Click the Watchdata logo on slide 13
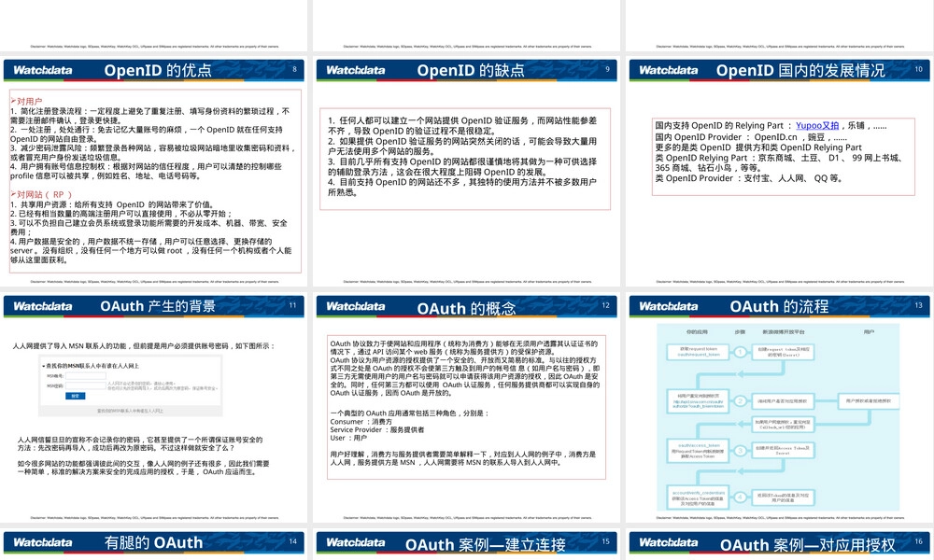Image resolution: width=934 pixels, height=560 pixels. (x=669, y=306)
